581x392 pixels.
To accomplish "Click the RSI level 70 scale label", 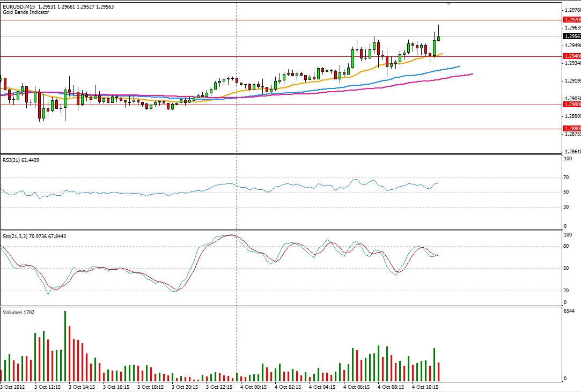I will pos(567,177).
